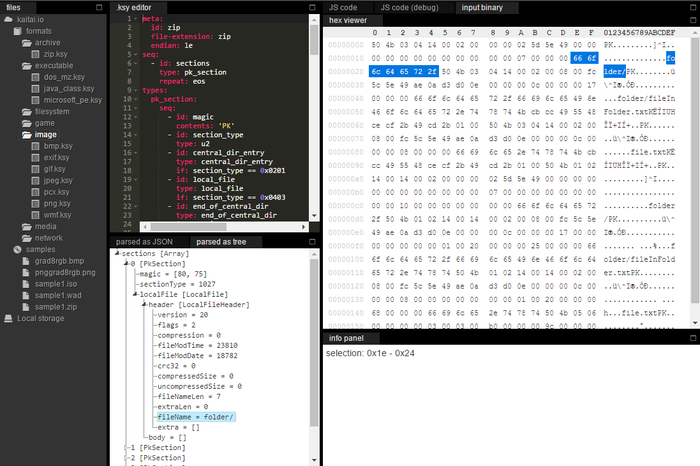Switch to the parsed as JSON tab

(144, 242)
